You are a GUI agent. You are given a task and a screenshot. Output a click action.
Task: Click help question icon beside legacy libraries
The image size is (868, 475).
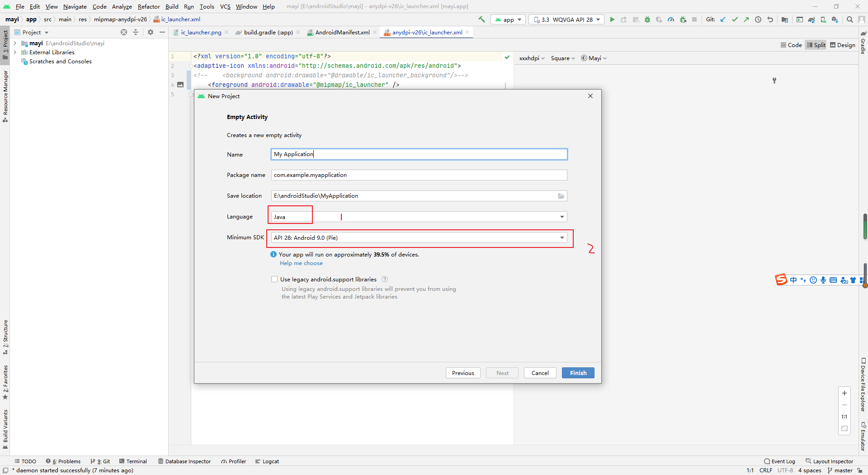click(x=385, y=279)
